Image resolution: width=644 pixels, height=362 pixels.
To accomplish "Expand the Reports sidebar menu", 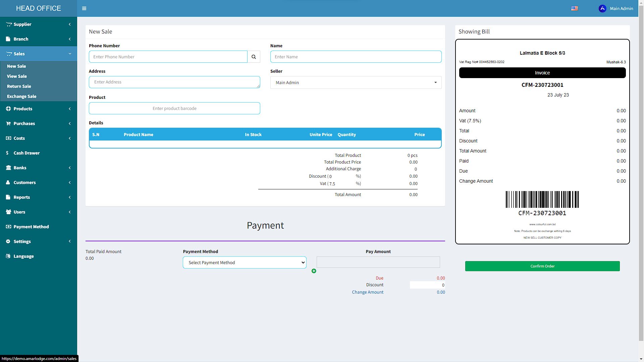I will click(22, 197).
